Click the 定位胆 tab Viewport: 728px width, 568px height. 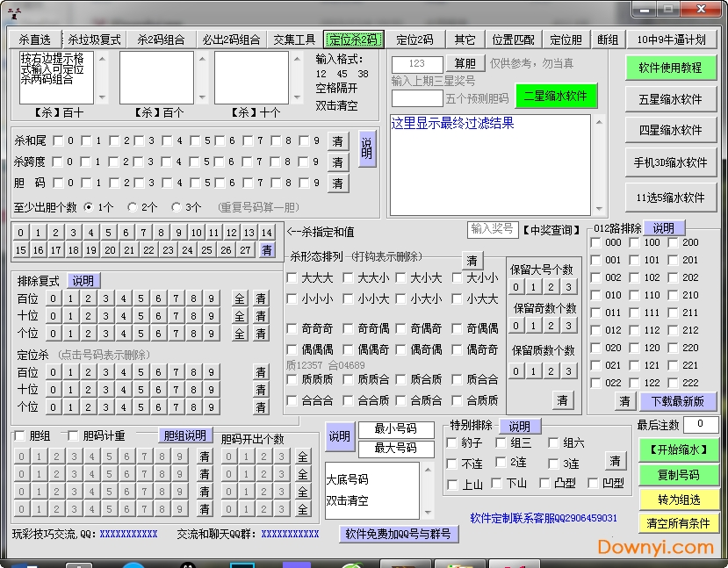pyautogui.click(x=566, y=40)
